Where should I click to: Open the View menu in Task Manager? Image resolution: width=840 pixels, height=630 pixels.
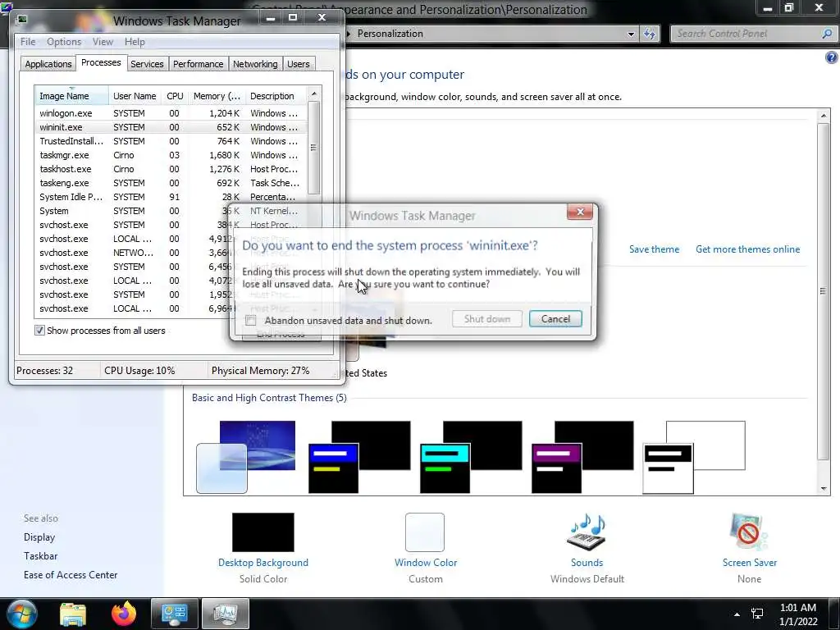point(103,42)
